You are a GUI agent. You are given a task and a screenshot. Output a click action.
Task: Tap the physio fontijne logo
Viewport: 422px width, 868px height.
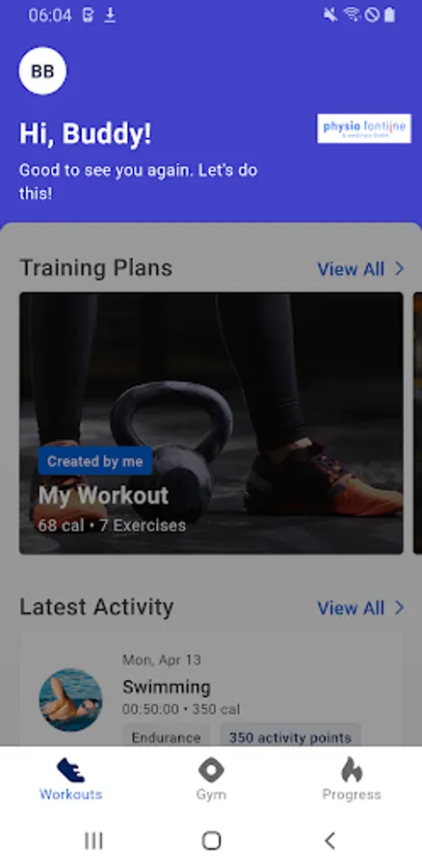[364, 128]
